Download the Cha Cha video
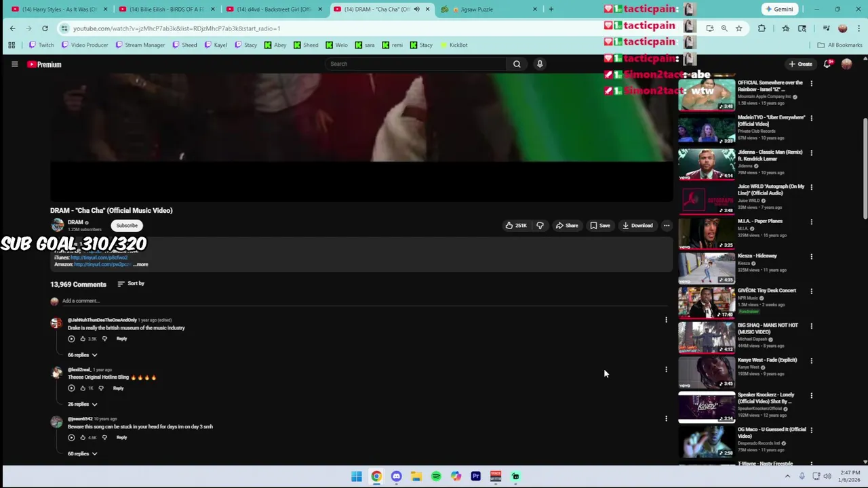The image size is (868, 488). tap(637, 226)
